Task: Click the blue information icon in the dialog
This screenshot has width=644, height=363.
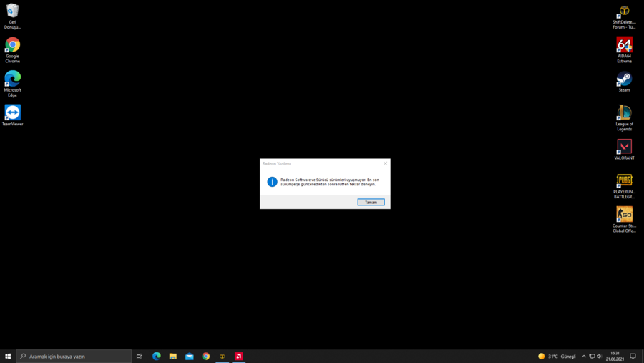Action: point(272,182)
